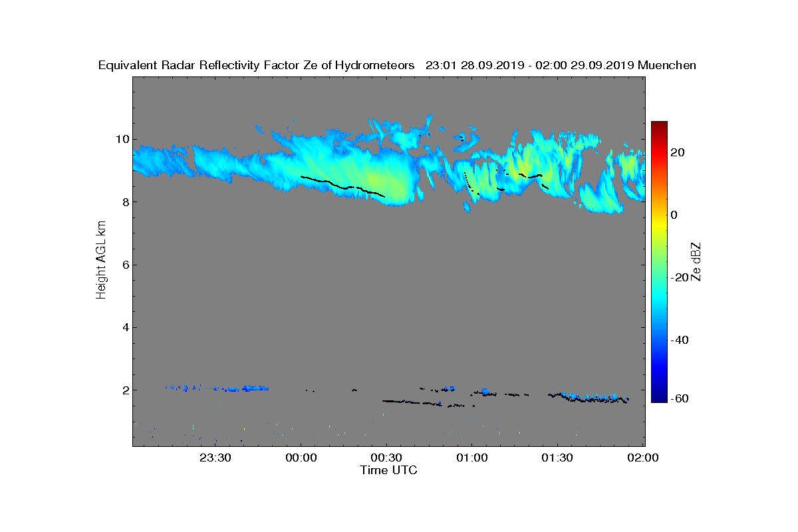Click the colorbar tick label 20
Image resolution: width=798 pixels, height=532 pixels.
[x=678, y=152]
